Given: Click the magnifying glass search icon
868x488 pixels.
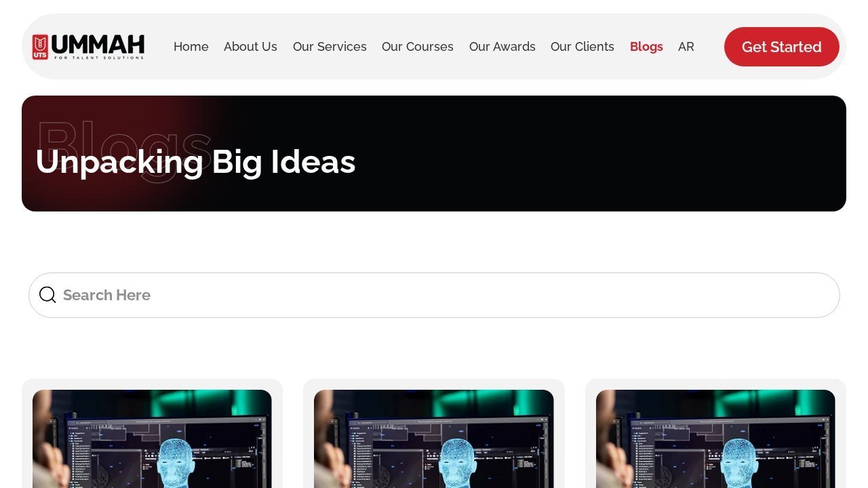Looking at the screenshot, I should 47,295.
